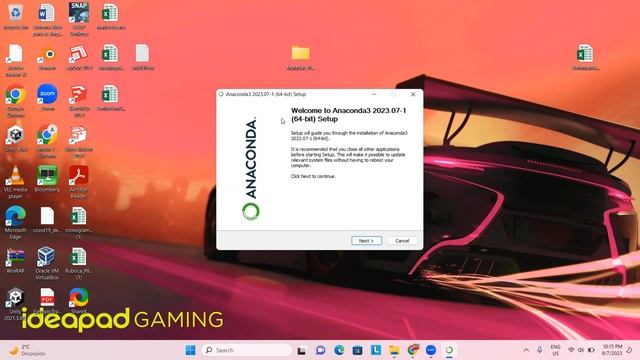
Task: Click Next in the Anaconda3 Setup wizard
Action: click(x=367, y=241)
